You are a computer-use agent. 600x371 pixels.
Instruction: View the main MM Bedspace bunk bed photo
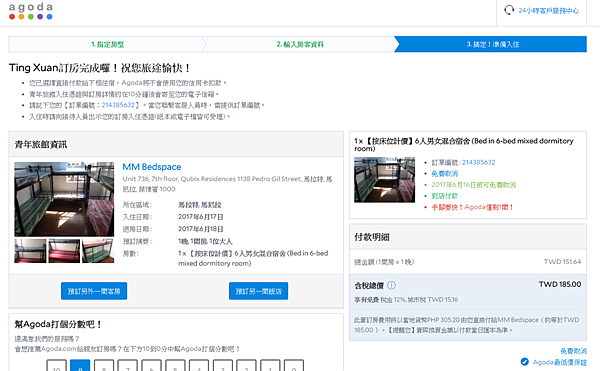click(x=64, y=199)
